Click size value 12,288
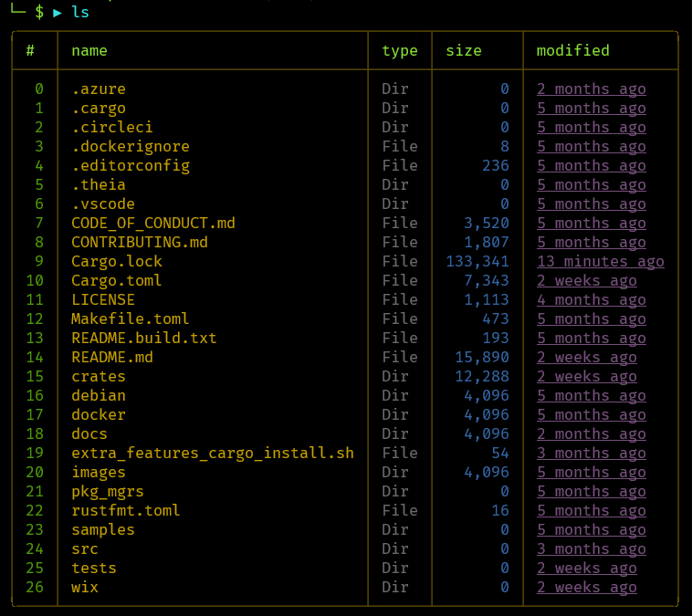Image resolution: width=692 pixels, height=616 pixels. (482, 376)
